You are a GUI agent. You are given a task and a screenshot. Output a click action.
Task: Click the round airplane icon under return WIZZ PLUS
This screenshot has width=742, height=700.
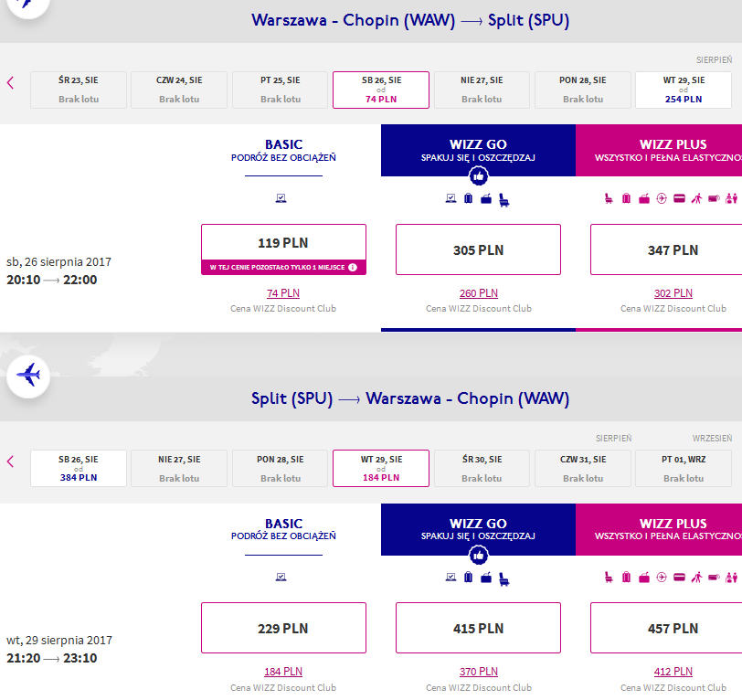click(662, 577)
